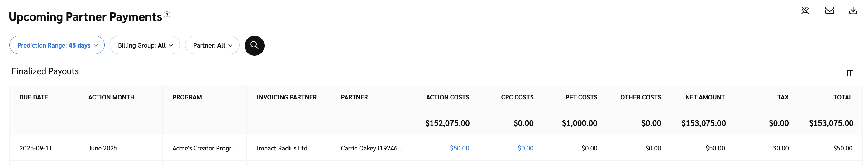868x166 pixels.
Task: Click the Program column header
Action: (187, 97)
